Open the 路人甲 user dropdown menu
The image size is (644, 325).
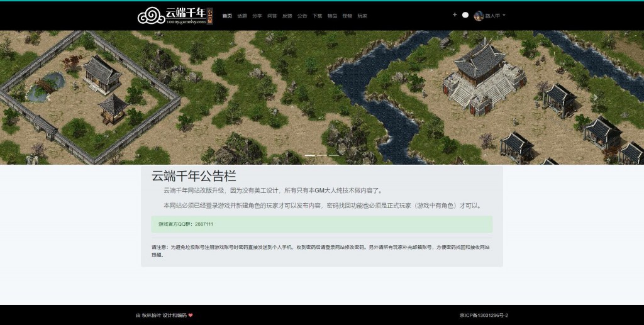[x=489, y=16]
